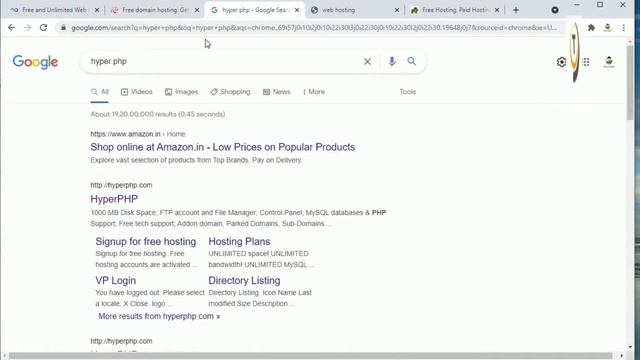Open the 'Hosting Plans' sitelink
The image size is (640, 360).
tap(239, 242)
